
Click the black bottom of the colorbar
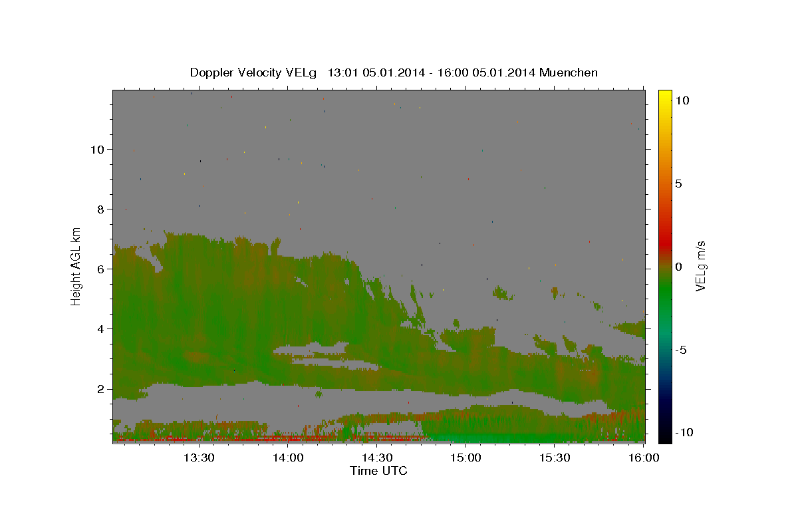(x=665, y=438)
